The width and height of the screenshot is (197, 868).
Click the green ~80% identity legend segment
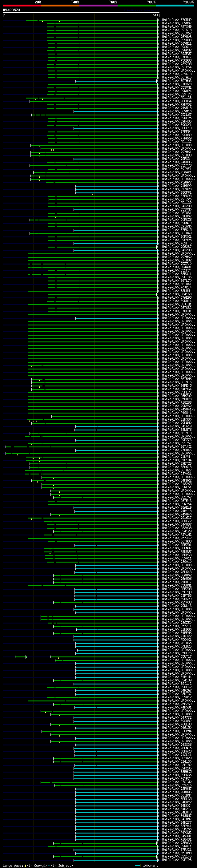pyautogui.click(x=137, y=6)
